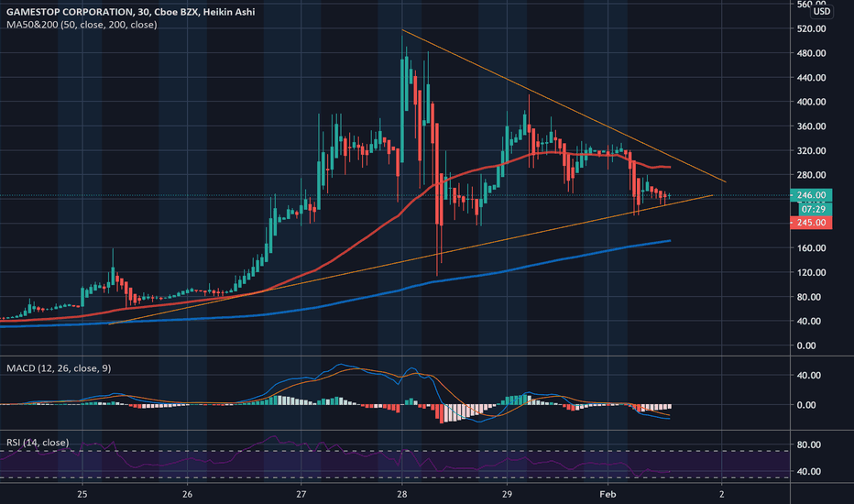Click the 520.00 price axis label
This screenshot has width=854, height=504.
point(811,29)
